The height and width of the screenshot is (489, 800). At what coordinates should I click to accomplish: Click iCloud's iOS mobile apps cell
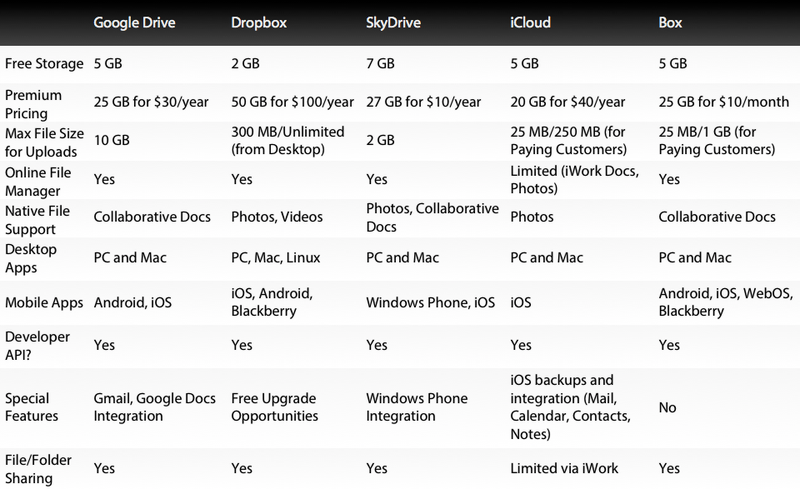coord(520,303)
